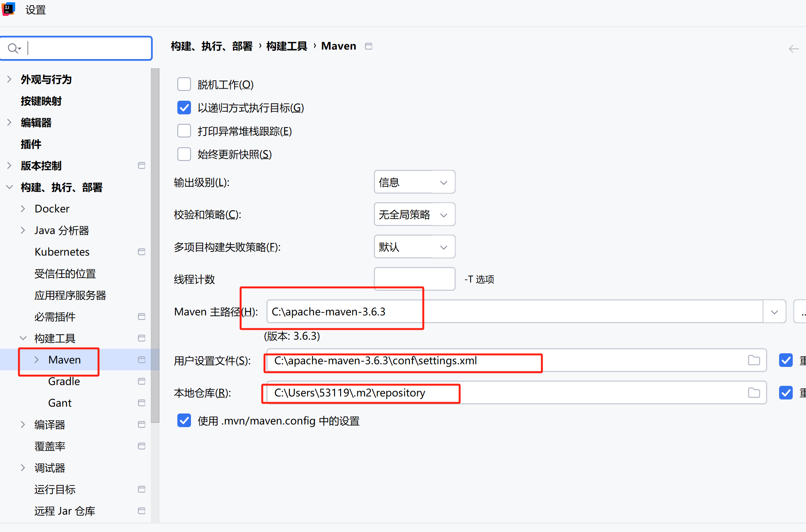Select Gant in the settings tree

(60, 403)
